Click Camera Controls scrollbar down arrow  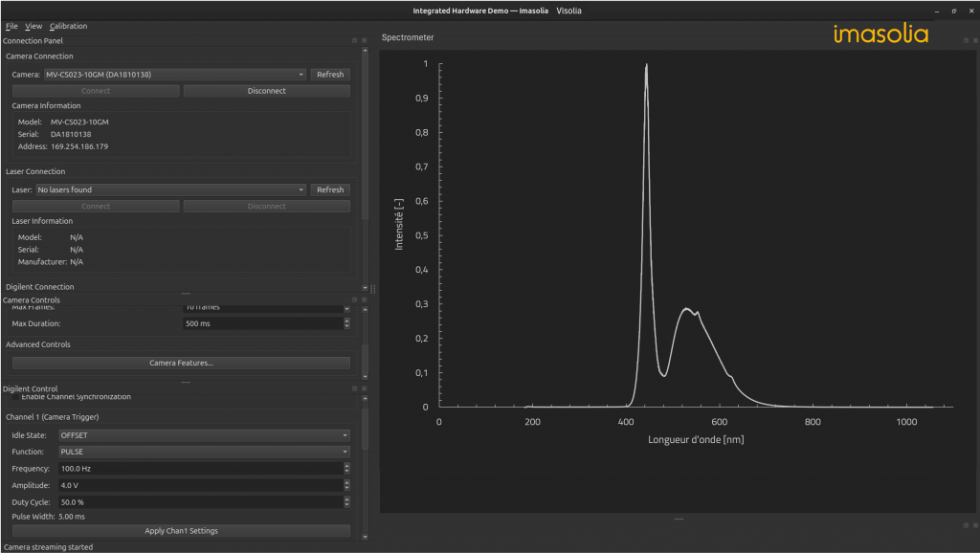tap(365, 377)
